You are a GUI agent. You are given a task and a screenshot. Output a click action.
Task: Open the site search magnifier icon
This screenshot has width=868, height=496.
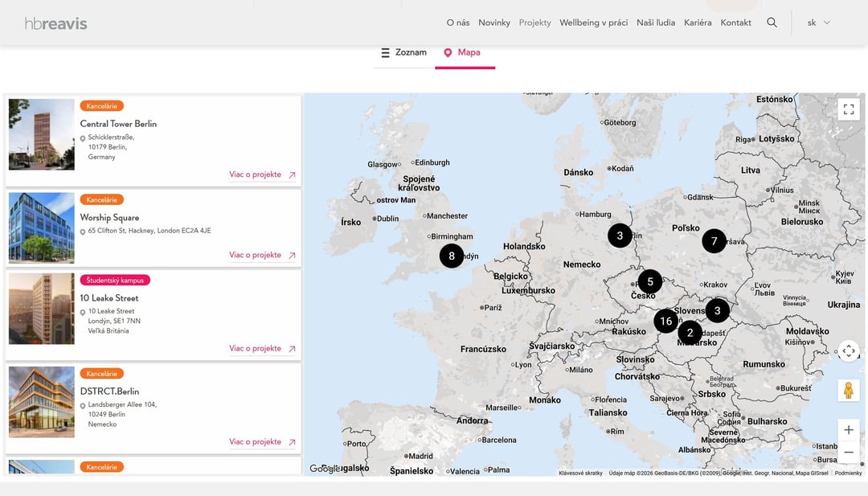pos(772,23)
